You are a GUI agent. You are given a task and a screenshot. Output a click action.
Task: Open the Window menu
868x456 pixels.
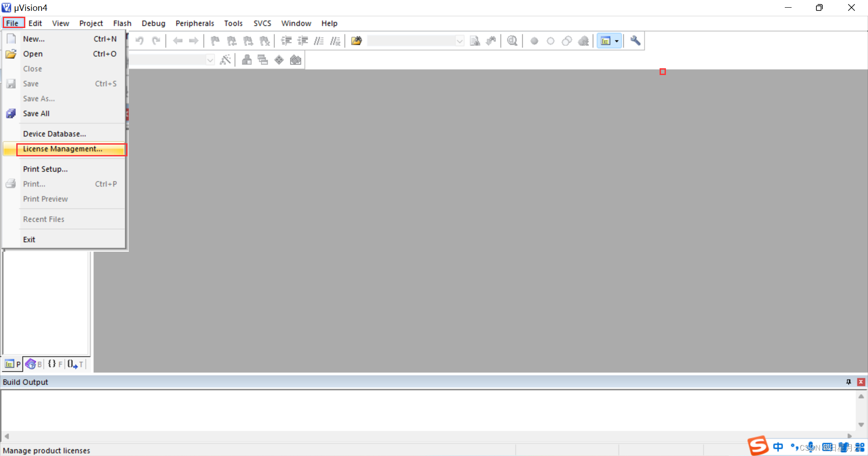point(296,23)
